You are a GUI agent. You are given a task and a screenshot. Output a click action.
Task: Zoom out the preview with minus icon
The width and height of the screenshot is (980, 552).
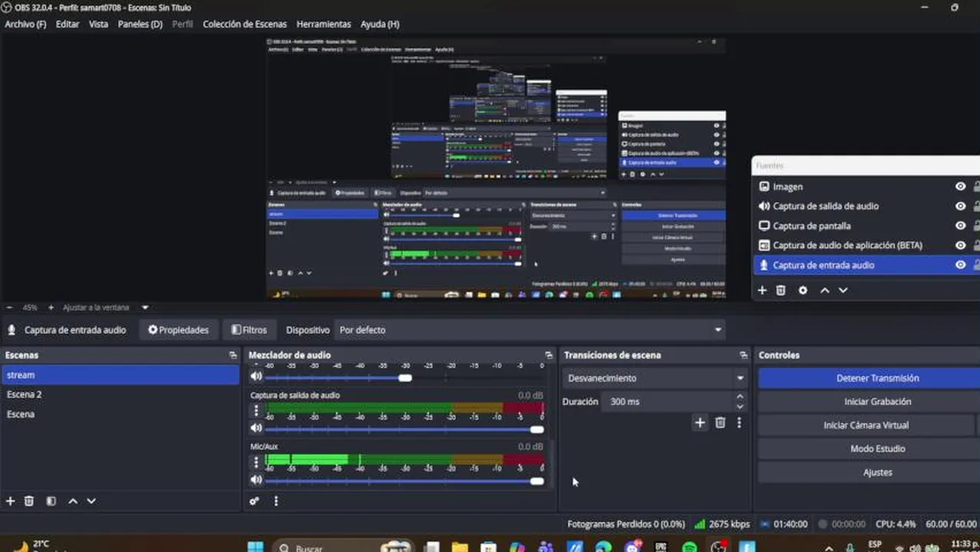click(10, 307)
